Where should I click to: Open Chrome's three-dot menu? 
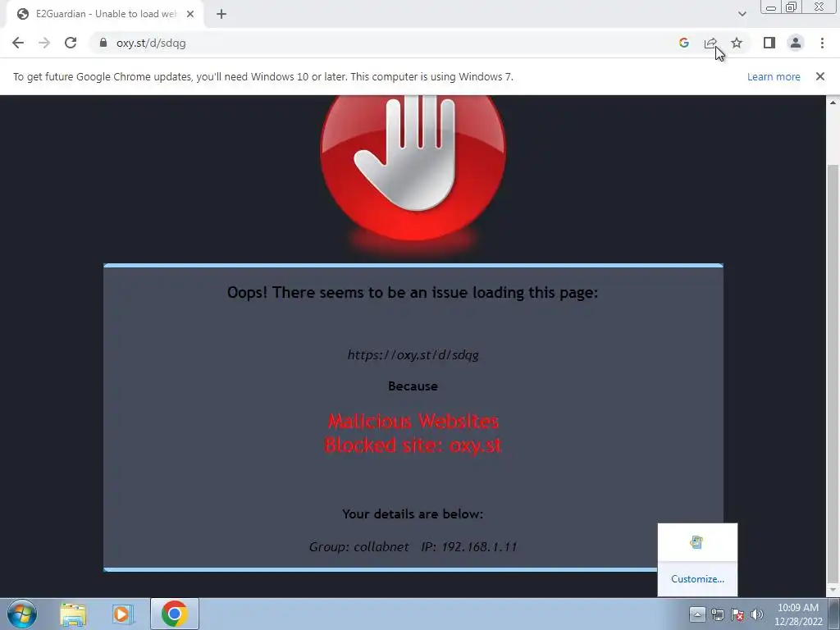pos(822,43)
